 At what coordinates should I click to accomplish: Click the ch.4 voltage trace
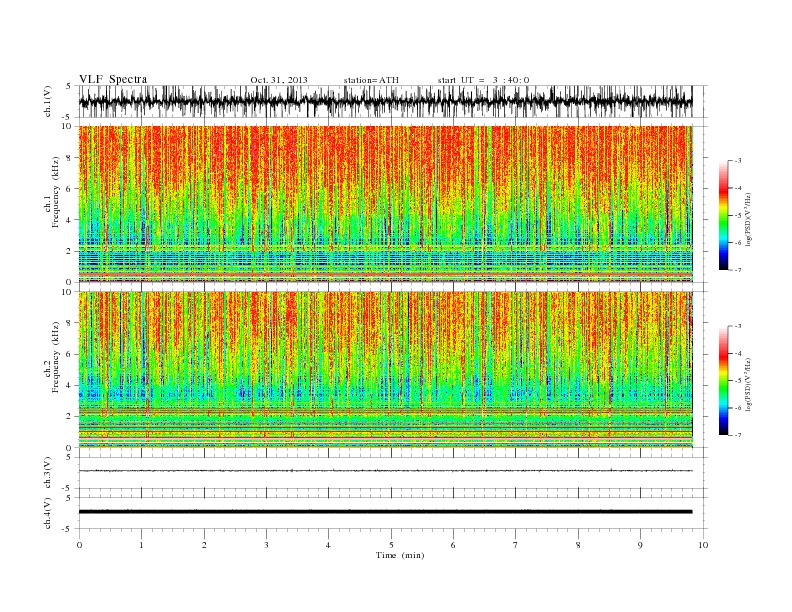tap(386, 512)
